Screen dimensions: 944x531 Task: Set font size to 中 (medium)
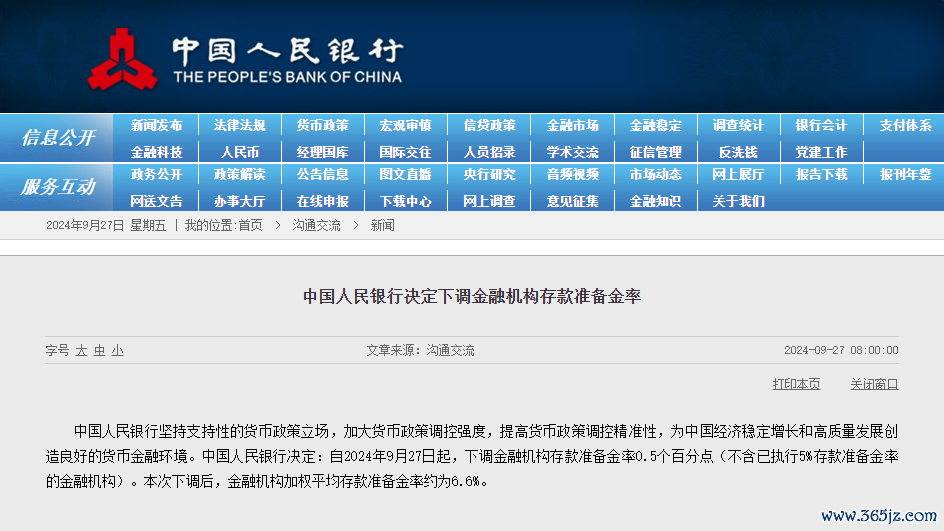(99, 351)
